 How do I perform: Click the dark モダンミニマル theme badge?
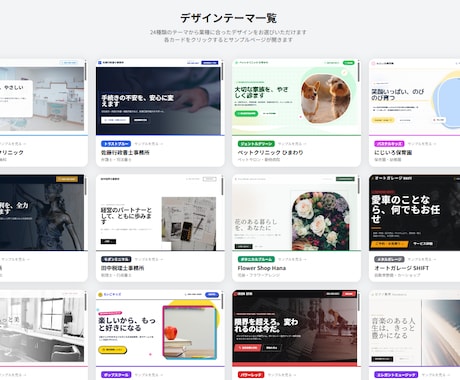[116, 259]
